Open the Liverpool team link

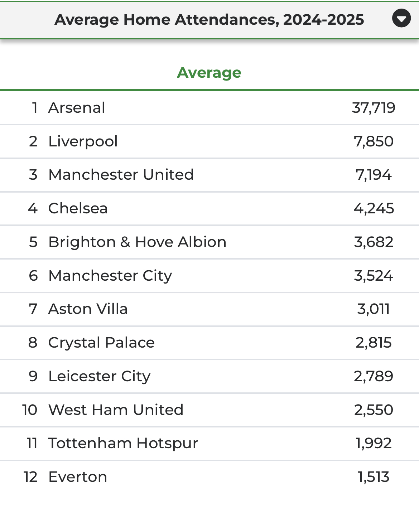click(83, 141)
